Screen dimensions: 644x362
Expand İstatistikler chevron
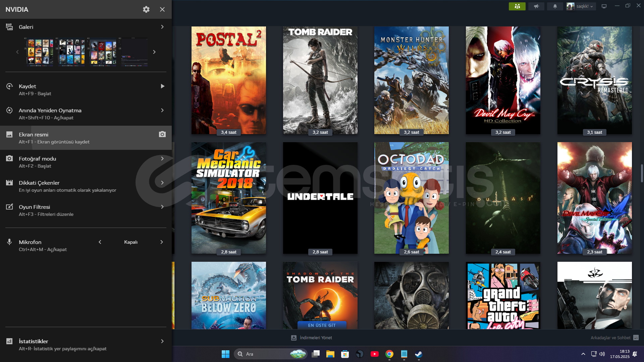(x=162, y=341)
